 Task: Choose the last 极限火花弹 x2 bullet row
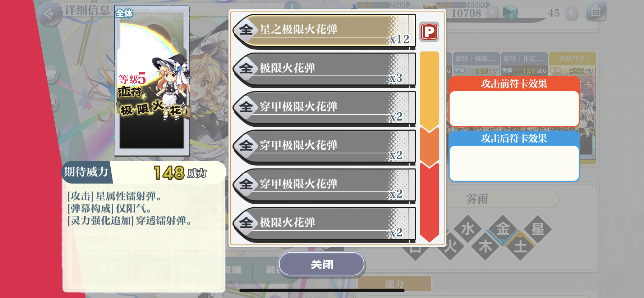pos(324,224)
